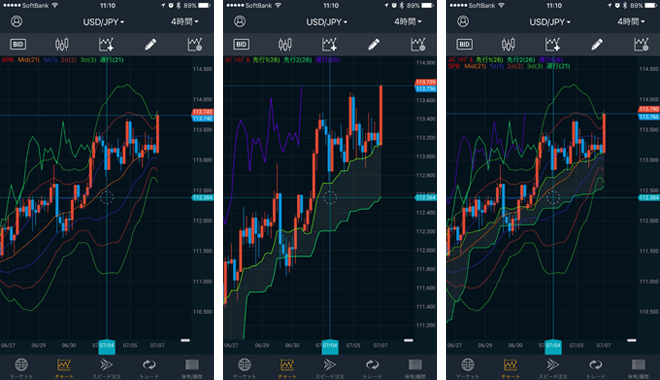The height and width of the screenshot is (380, 660).
Task: Add indicator chart-plus icon in middle screenshot
Action: (x=329, y=44)
